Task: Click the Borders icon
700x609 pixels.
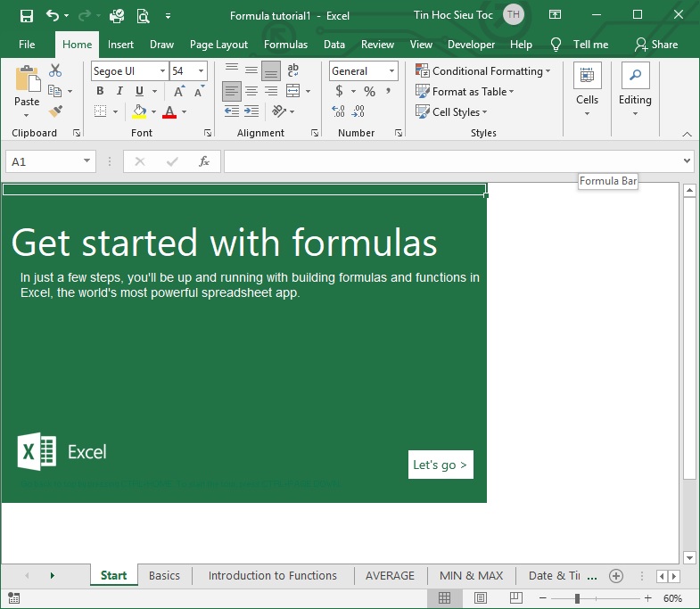Action: pos(101,111)
